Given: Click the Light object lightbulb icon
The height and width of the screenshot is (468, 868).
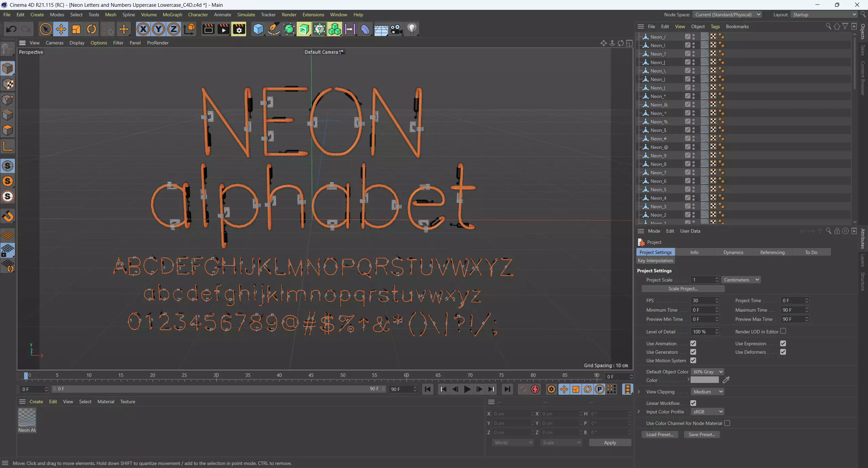Looking at the screenshot, I should pos(412,29).
